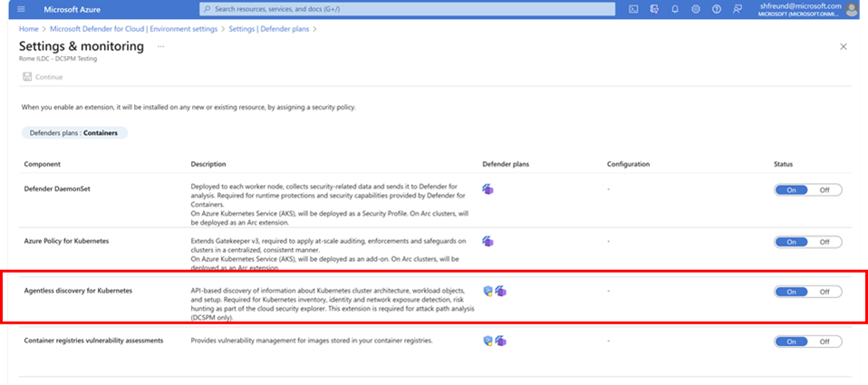Screen dimensions: 868x385
Task: Open the help question mark icon
Action: (717, 9)
